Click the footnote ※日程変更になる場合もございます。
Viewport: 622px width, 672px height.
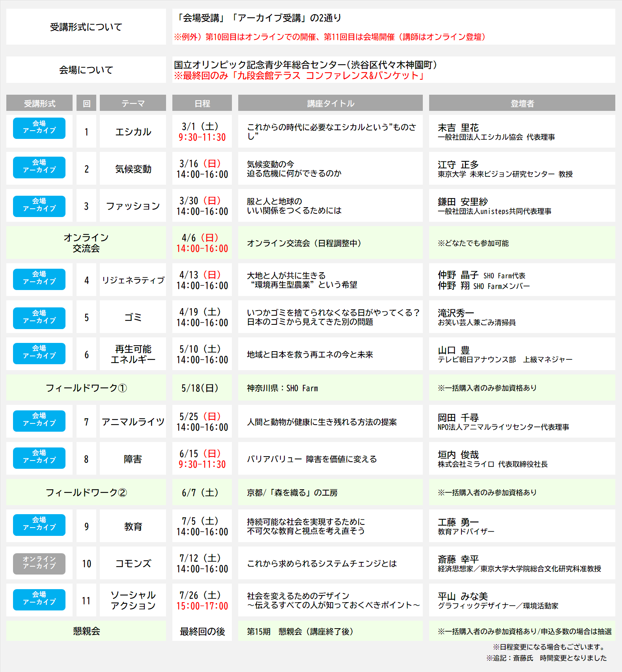[550, 647]
